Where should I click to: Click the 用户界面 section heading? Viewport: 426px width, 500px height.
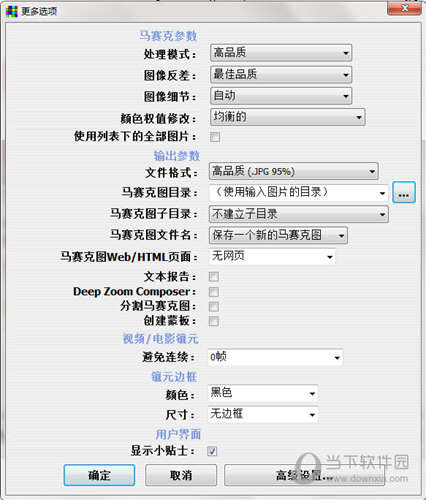click(178, 434)
